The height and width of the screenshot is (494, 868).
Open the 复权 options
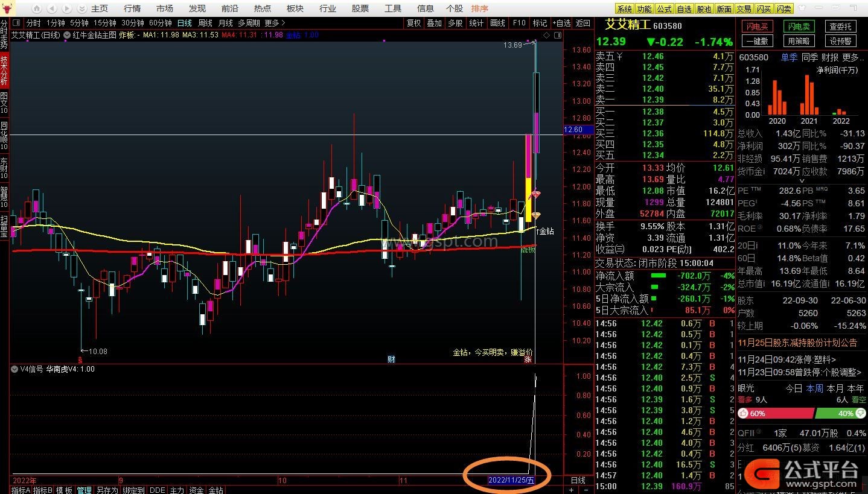tap(413, 23)
